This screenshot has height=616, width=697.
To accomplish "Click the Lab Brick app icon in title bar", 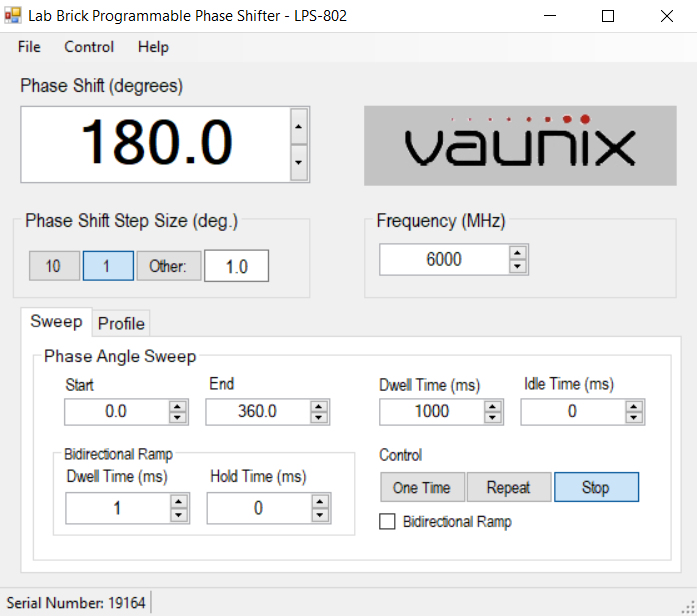I will 13,16.
